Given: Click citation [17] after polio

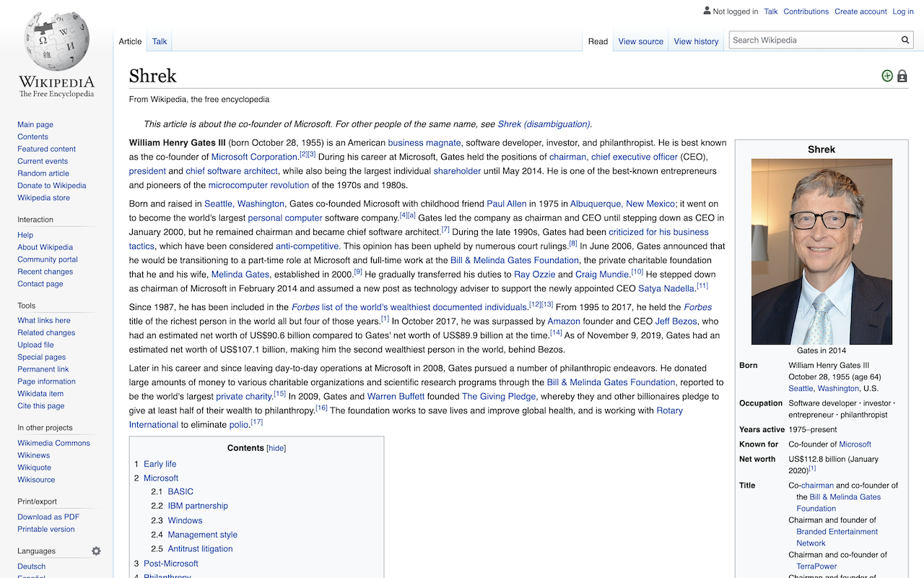Looking at the screenshot, I should (x=256, y=422).
